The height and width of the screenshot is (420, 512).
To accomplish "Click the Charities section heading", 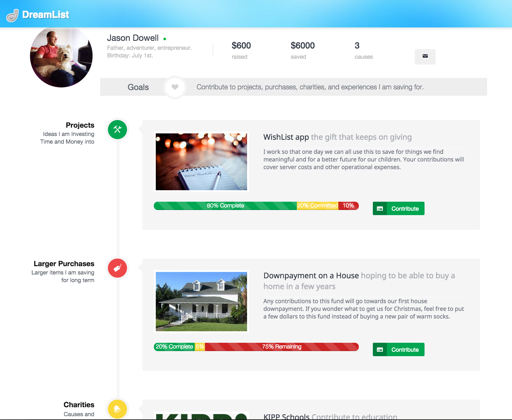I will tap(79, 405).
